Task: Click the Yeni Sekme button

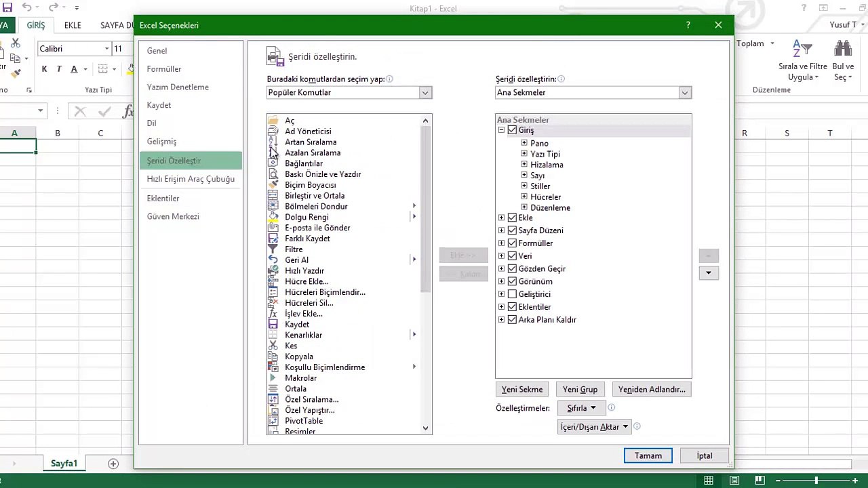Action: point(522,390)
